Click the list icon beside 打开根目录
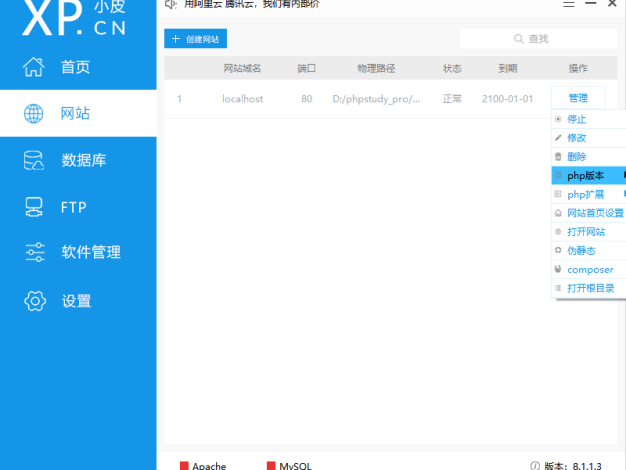This screenshot has width=626, height=470. 558,288
